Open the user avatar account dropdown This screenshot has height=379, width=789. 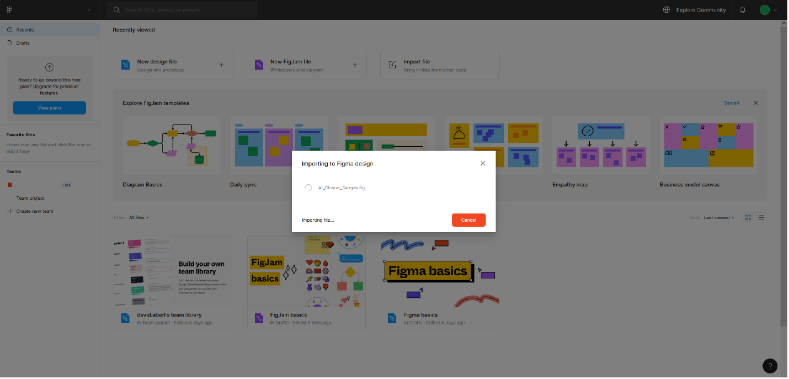(768, 10)
